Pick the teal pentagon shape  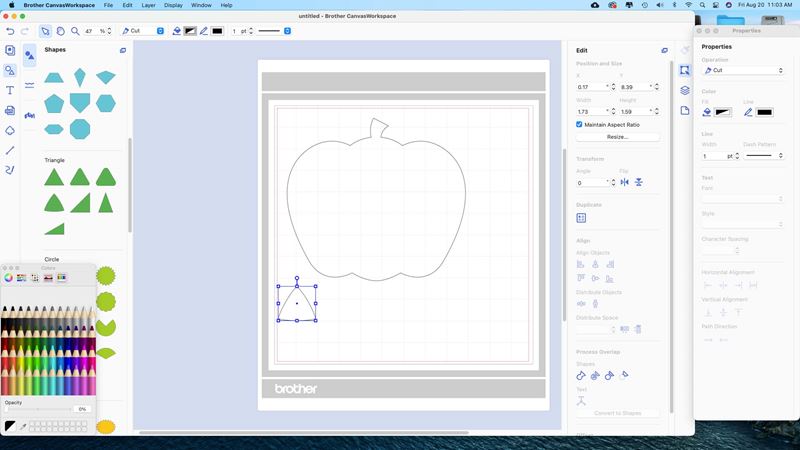pyautogui.click(x=54, y=103)
